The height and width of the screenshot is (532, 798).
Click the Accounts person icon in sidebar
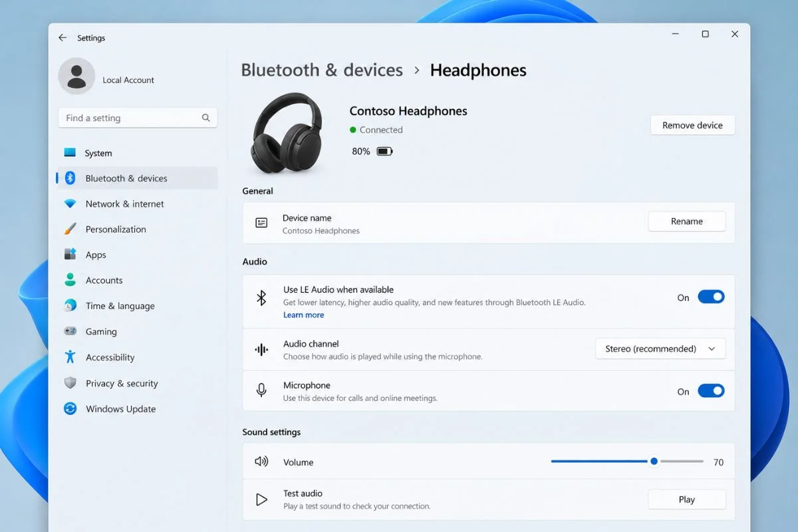coord(70,280)
